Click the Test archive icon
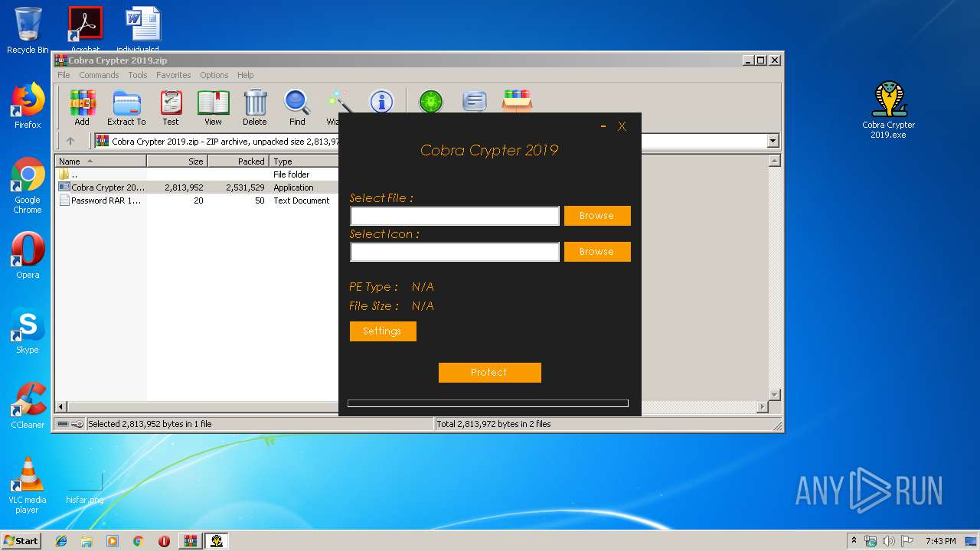This screenshot has width=980, height=551. click(x=171, y=107)
